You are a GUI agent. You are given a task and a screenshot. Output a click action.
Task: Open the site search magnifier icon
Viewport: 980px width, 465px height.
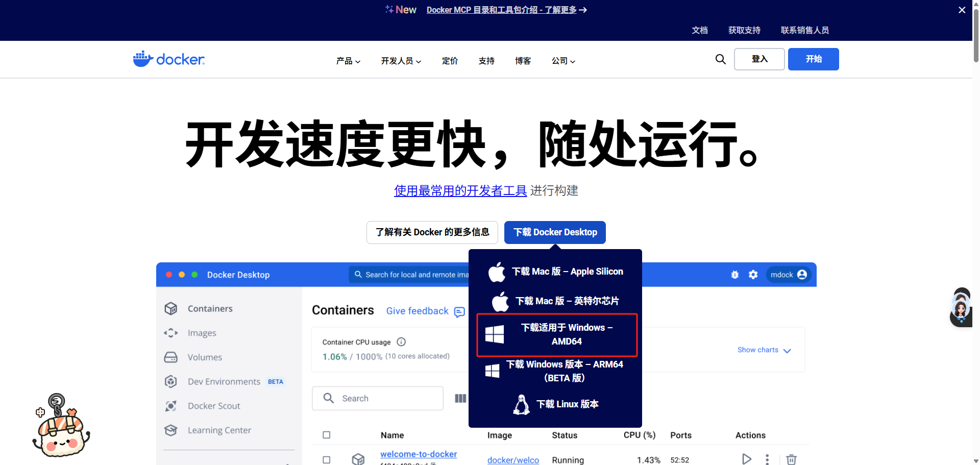pyautogui.click(x=720, y=59)
